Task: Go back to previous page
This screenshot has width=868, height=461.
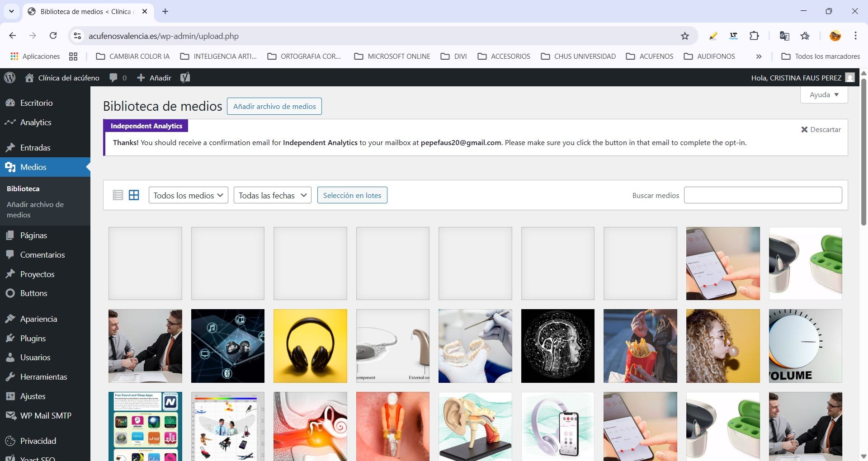Action: pos(13,36)
